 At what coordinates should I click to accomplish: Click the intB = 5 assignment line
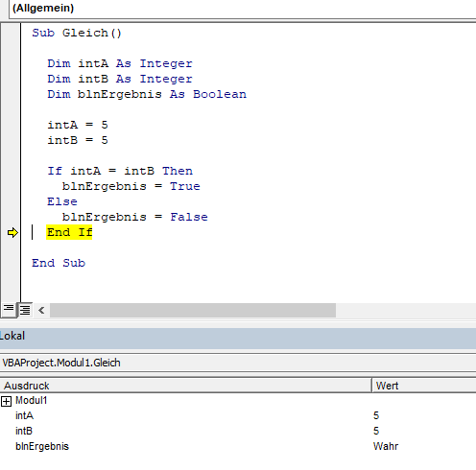pos(78,140)
